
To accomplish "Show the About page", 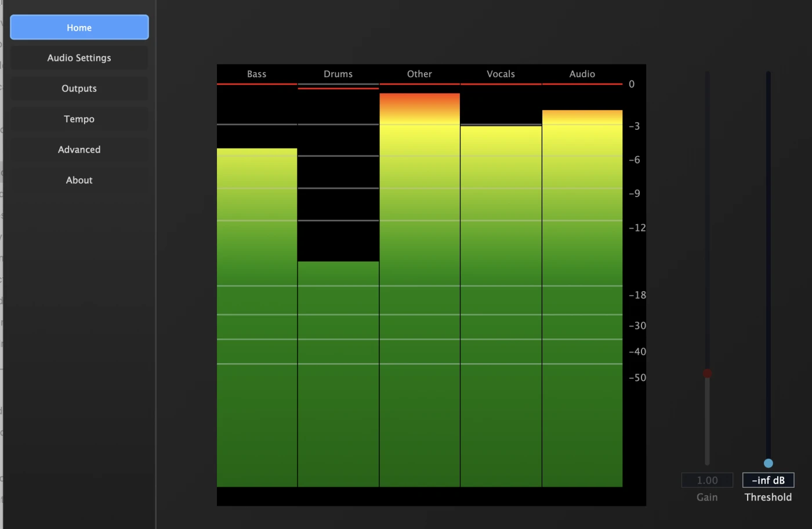I will point(79,180).
